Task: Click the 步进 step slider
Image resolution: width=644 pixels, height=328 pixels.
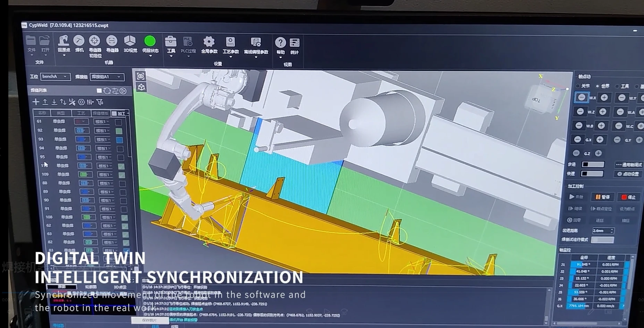Action: pos(593,164)
